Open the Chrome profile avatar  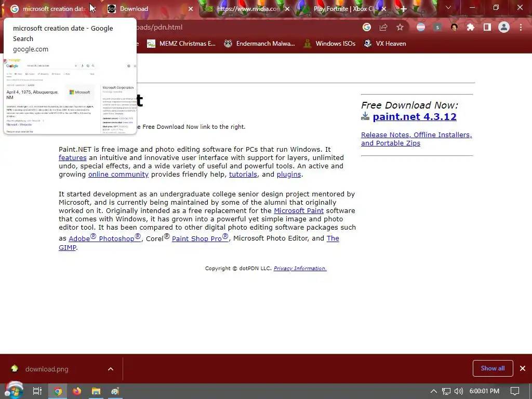point(504,27)
